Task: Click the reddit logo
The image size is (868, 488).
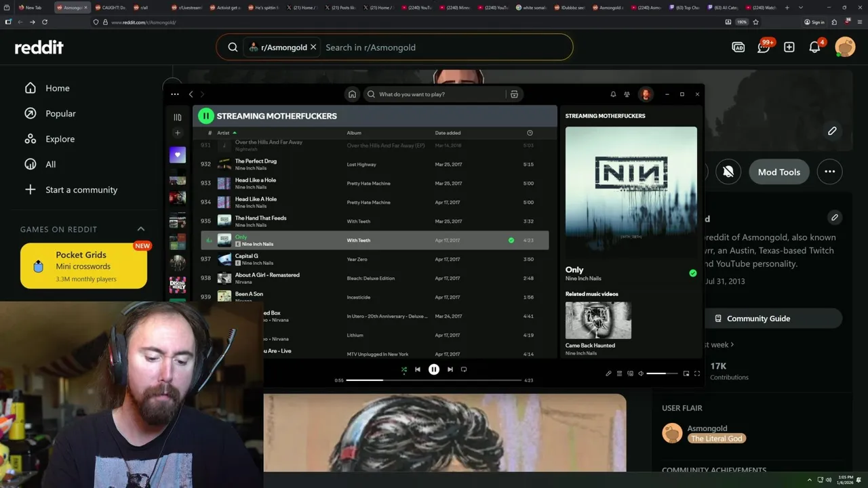Action: tap(39, 47)
